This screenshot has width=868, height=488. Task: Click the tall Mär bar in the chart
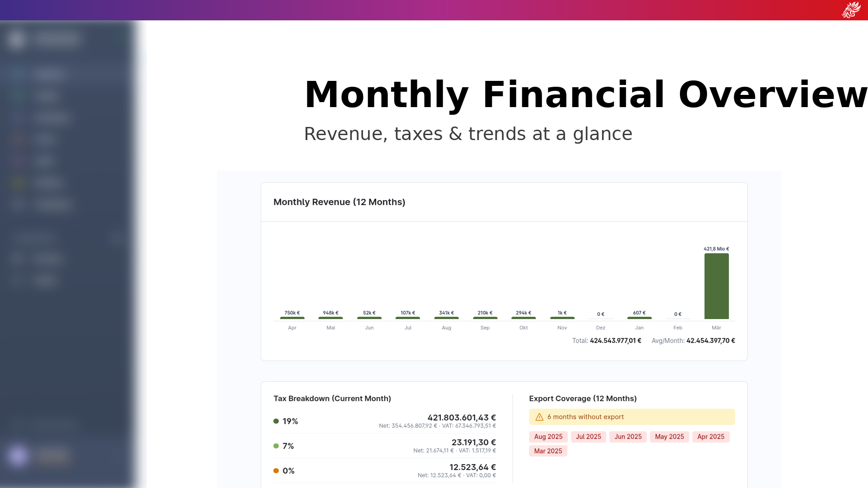click(x=716, y=286)
